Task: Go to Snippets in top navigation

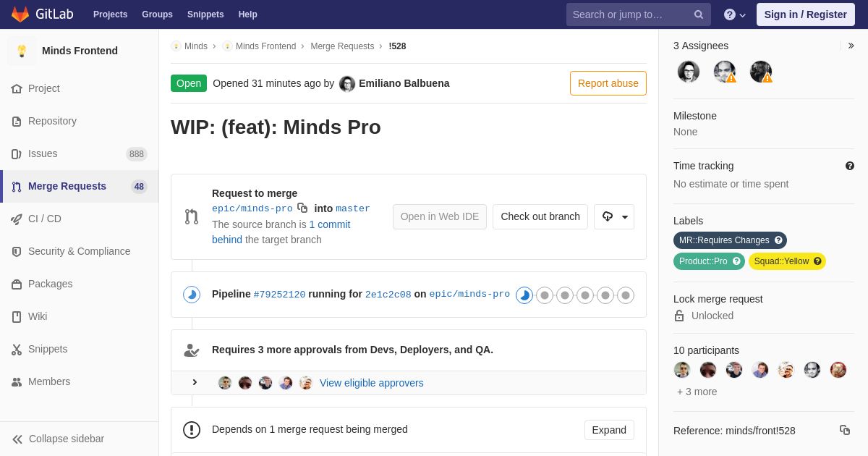Action: pyautogui.click(x=205, y=14)
